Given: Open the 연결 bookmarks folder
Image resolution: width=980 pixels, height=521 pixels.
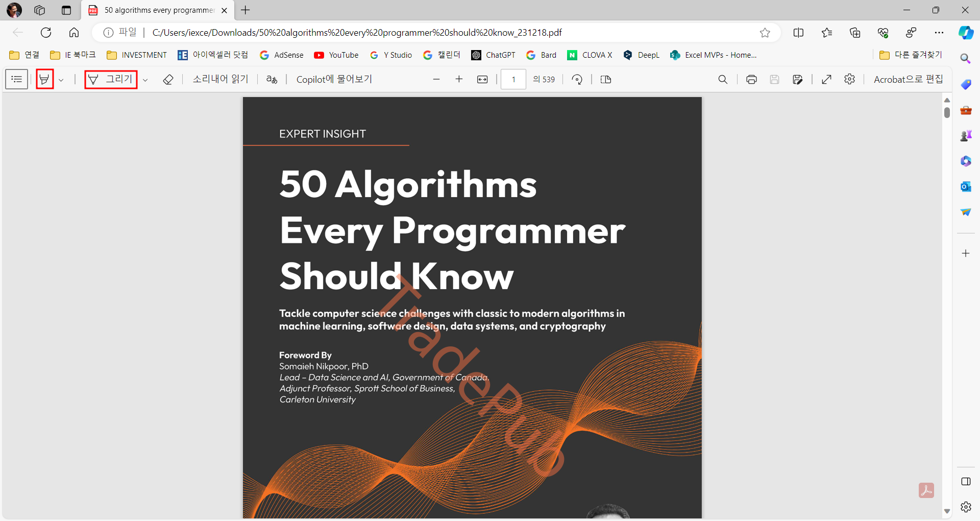Looking at the screenshot, I should [24, 55].
